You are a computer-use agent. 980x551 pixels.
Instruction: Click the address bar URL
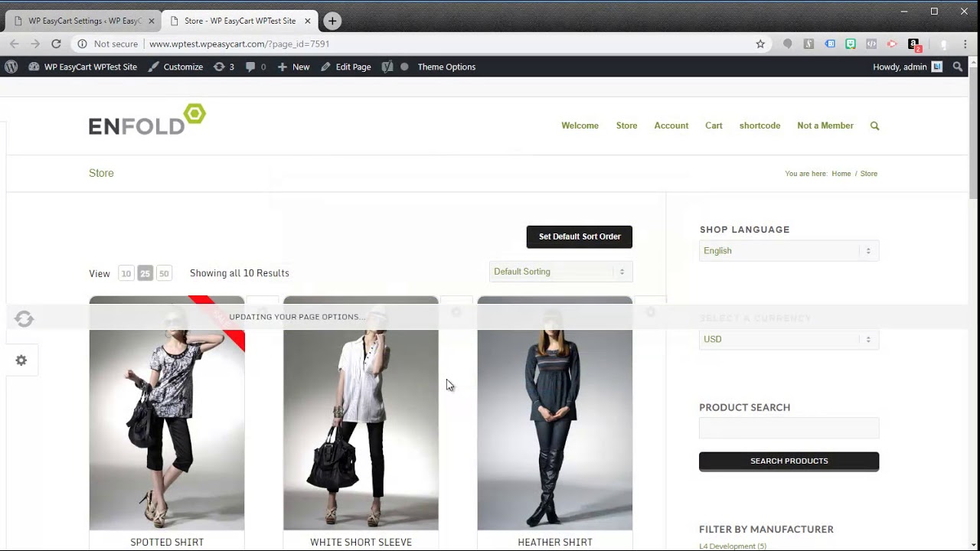240,44
